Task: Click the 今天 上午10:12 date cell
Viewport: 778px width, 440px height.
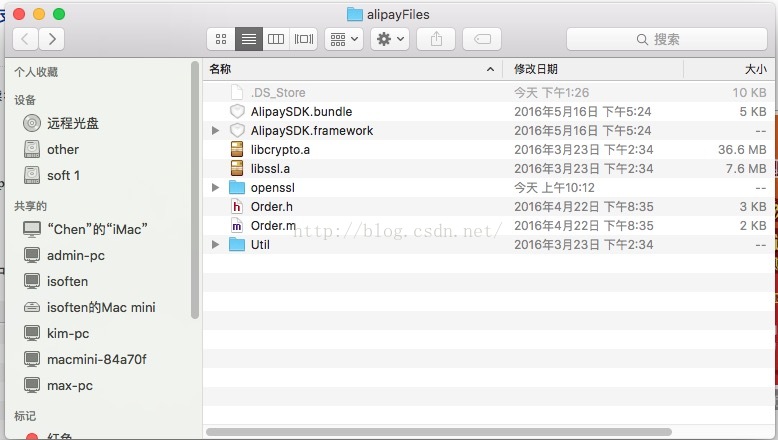Action: 554,188
